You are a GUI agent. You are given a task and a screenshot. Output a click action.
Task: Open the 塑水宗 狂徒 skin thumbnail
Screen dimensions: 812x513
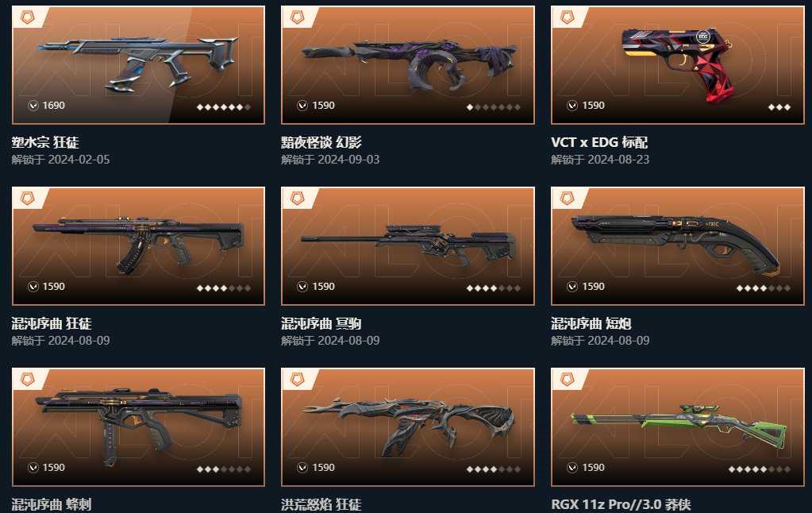pos(138,65)
